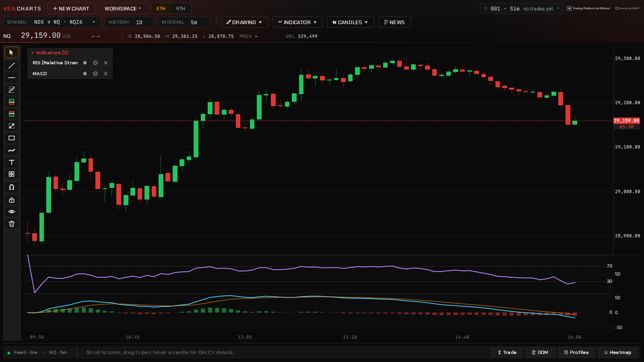Open the Candles chart type menu
The height and width of the screenshot is (362, 644).
[350, 22]
